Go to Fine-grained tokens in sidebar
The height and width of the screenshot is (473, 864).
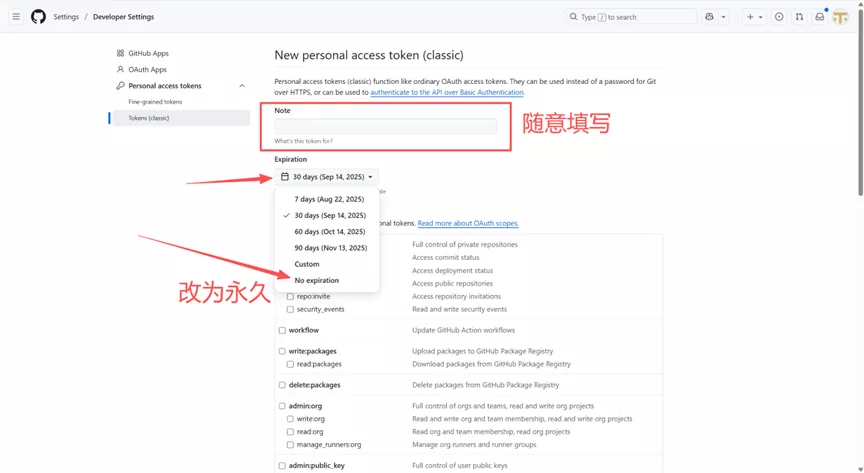click(x=155, y=102)
